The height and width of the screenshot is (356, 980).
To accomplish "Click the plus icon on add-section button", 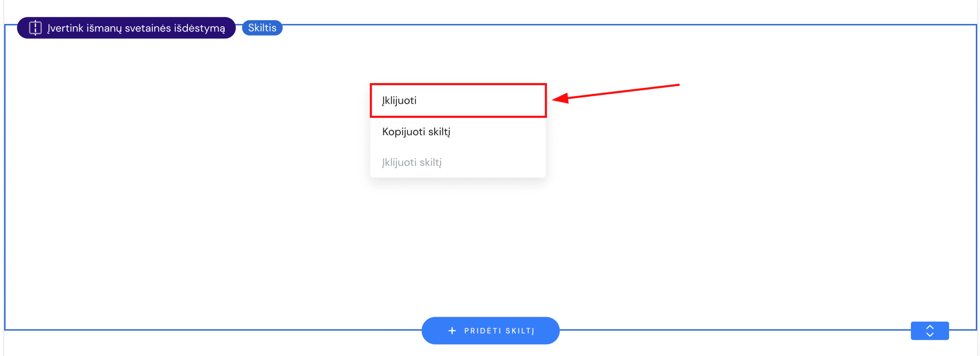I will (x=452, y=331).
